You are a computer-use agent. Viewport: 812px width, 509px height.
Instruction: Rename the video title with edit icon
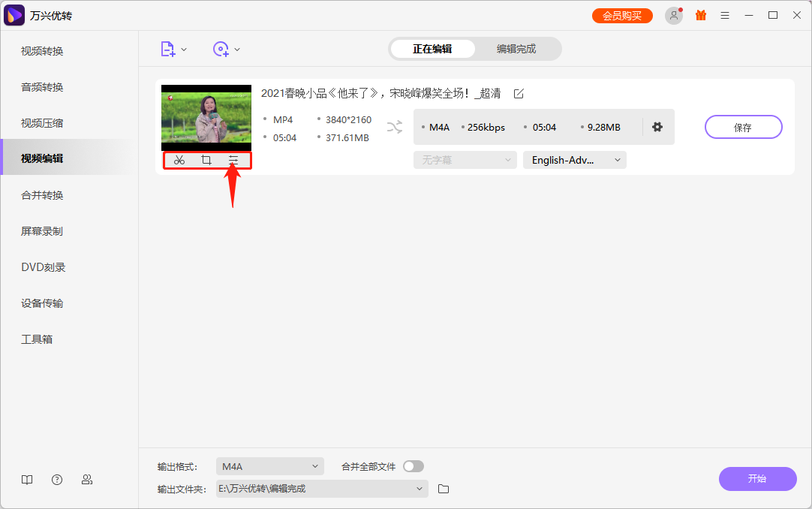tap(519, 94)
